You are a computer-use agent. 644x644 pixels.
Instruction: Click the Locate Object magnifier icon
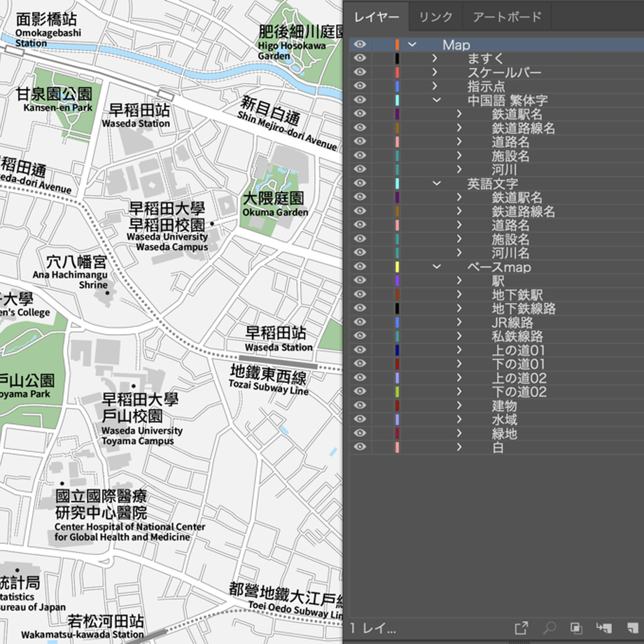point(549,628)
